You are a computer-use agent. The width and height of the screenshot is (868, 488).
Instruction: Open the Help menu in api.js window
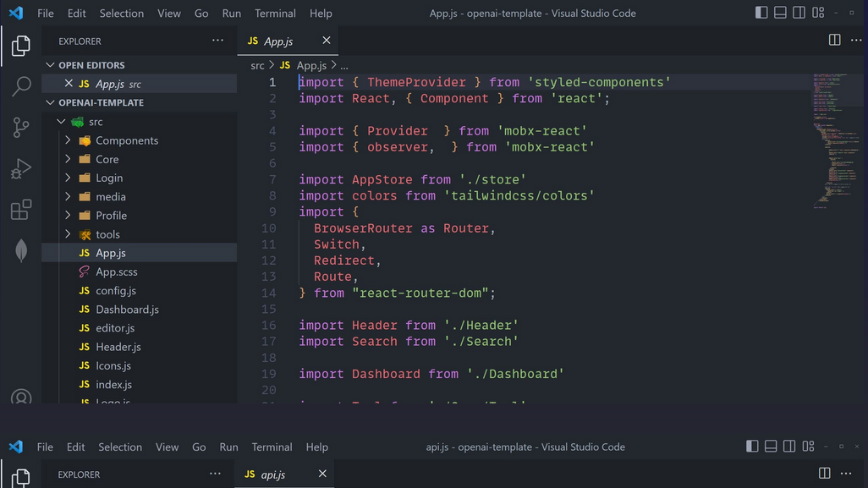coord(317,447)
